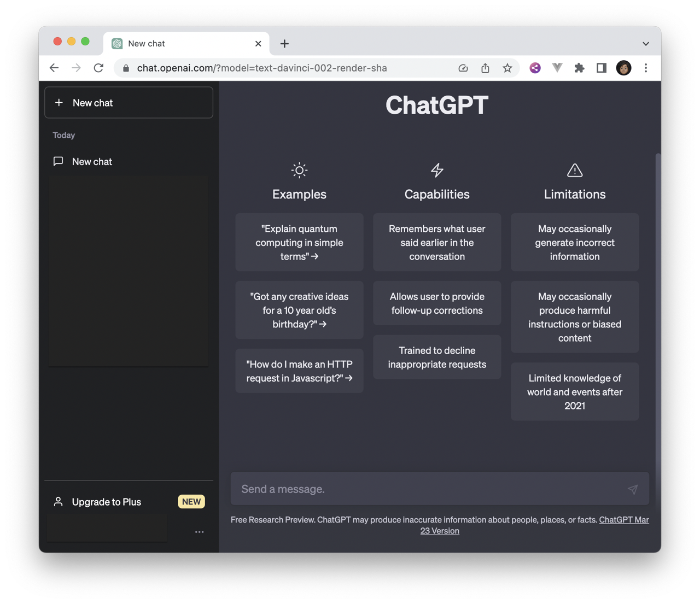The height and width of the screenshot is (604, 700).
Task: Click the Capabilities heading
Action: [x=437, y=195]
